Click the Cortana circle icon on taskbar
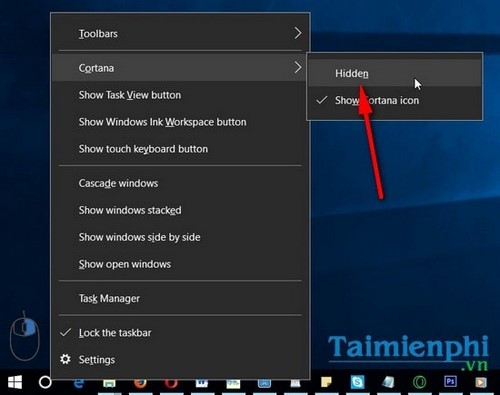The image size is (500, 395). coord(45,382)
